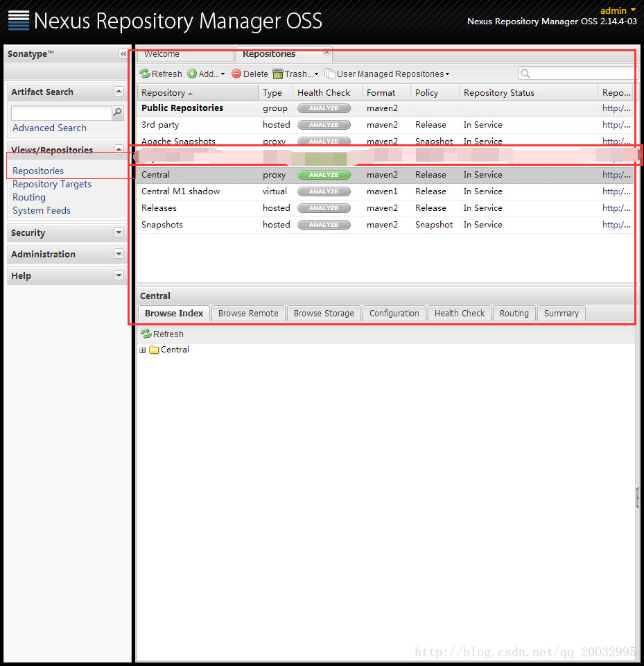Screen dimensions: 644x666
Task: Sort by the Format column header
Action: [386, 92]
